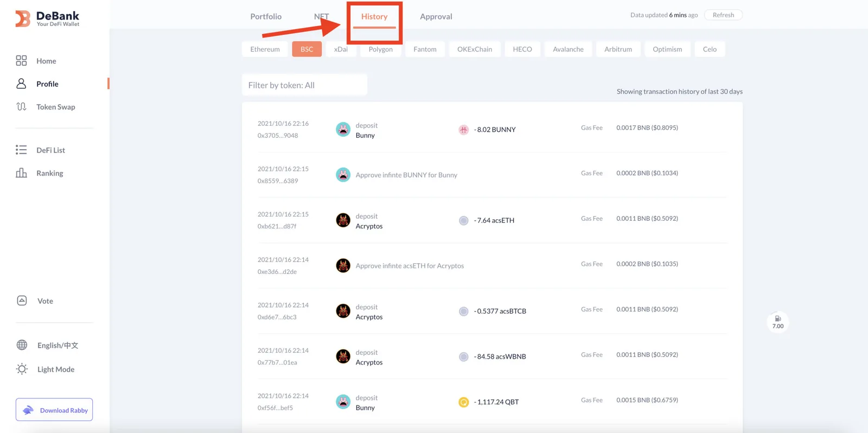The height and width of the screenshot is (433, 868).
Task: Open transaction hash 0x77b7...01ea
Action: point(277,362)
